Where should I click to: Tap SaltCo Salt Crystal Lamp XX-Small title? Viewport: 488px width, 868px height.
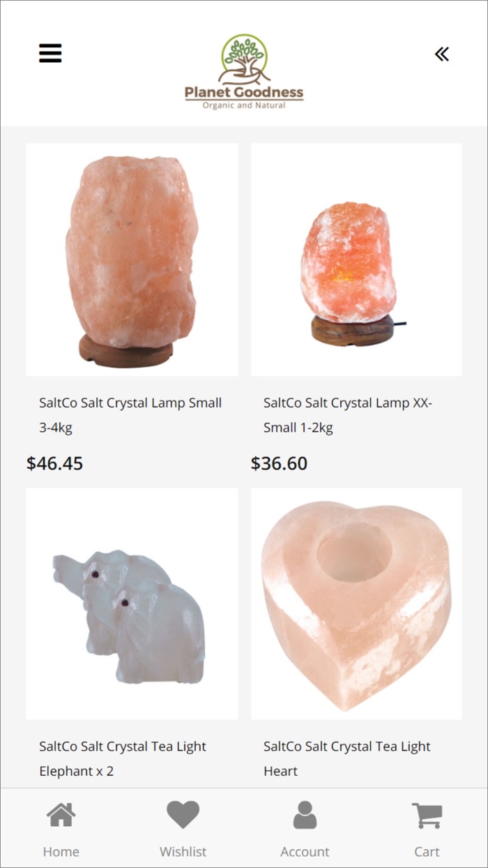[348, 415]
